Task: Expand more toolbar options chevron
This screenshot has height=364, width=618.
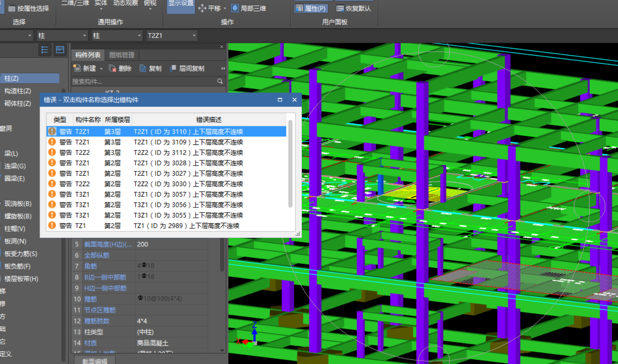Action: [223, 68]
